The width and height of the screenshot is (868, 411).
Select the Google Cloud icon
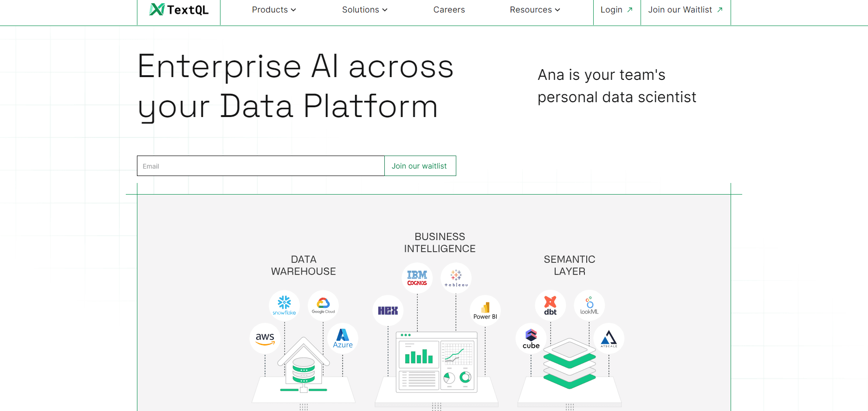point(323,306)
